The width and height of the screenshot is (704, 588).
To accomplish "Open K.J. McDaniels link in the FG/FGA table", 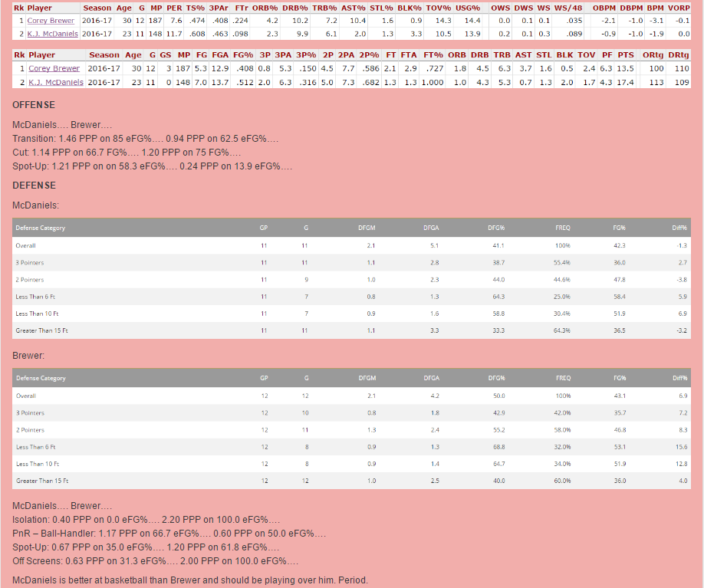I will click(x=56, y=82).
